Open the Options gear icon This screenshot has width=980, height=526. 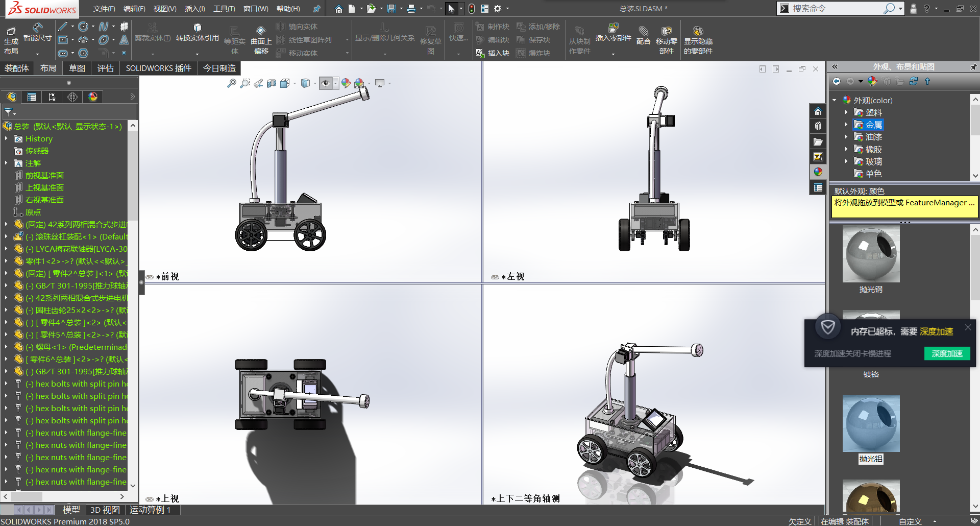click(498, 9)
